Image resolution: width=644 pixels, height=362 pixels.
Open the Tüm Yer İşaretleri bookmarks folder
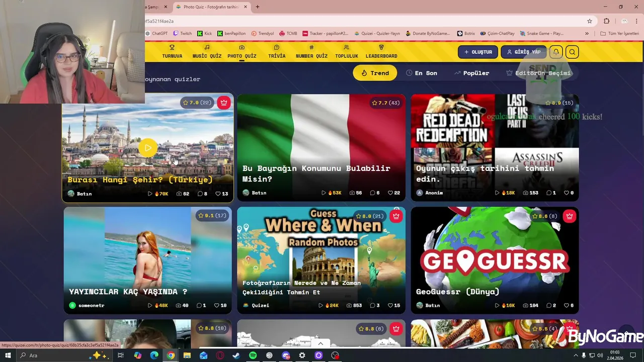pyautogui.click(x=620, y=34)
